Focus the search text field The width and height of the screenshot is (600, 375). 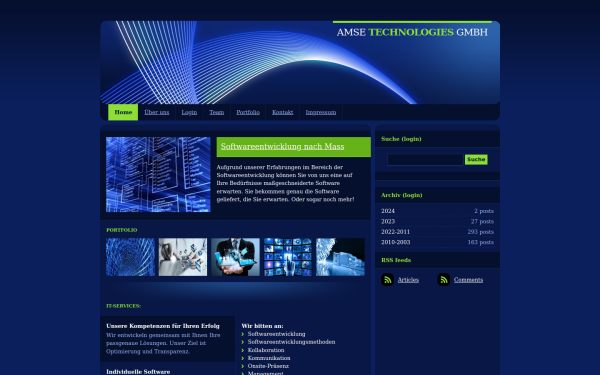click(x=425, y=160)
